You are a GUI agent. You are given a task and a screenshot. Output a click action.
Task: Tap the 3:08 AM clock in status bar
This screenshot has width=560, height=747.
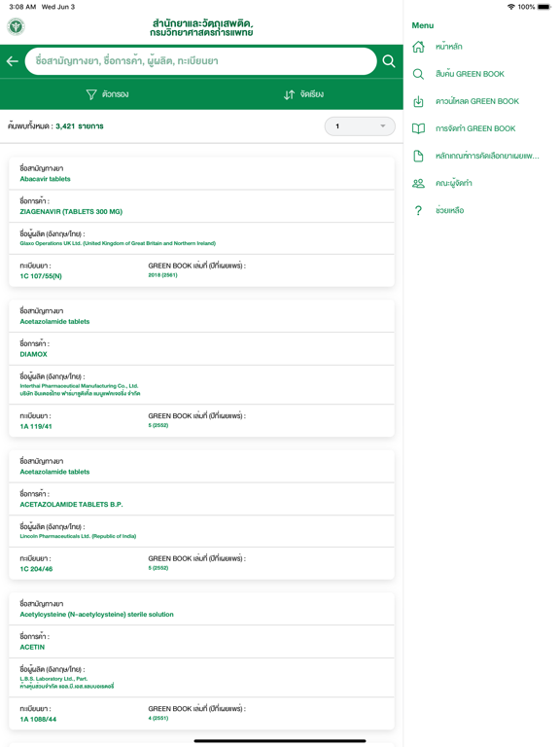pos(22,7)
